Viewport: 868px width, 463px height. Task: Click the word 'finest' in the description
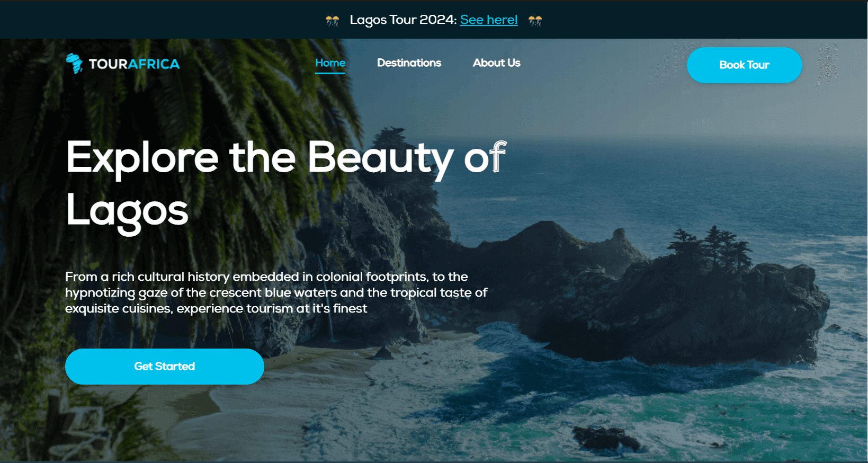[x=350, y=308]
